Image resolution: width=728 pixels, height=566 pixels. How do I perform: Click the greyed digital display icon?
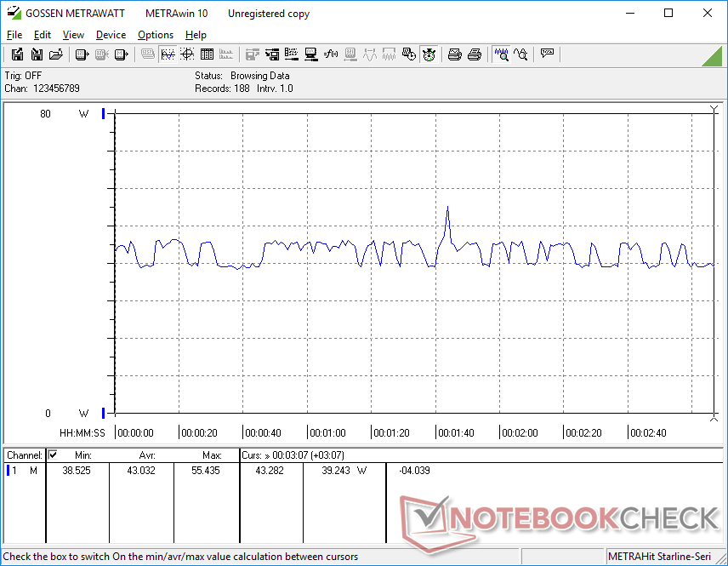pos(148,54)
